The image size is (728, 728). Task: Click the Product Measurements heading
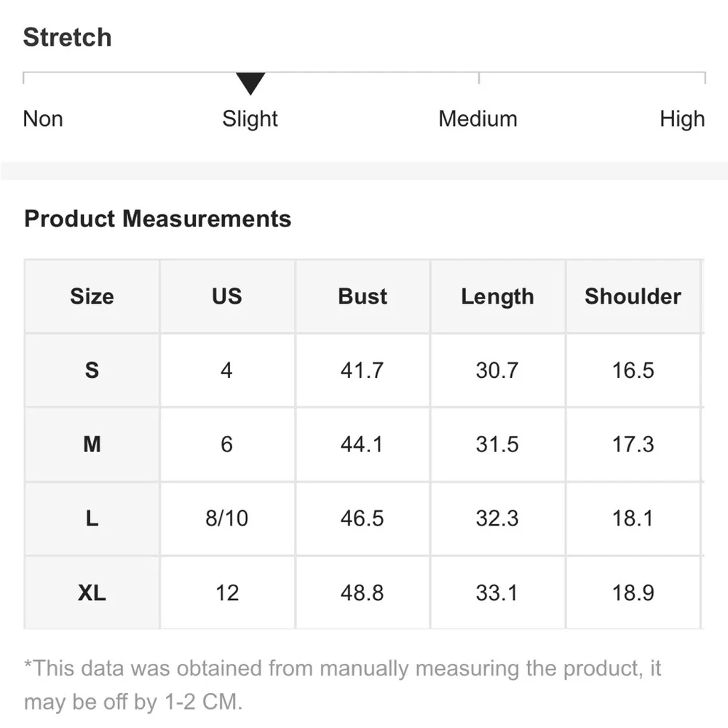tap(157, 218)
